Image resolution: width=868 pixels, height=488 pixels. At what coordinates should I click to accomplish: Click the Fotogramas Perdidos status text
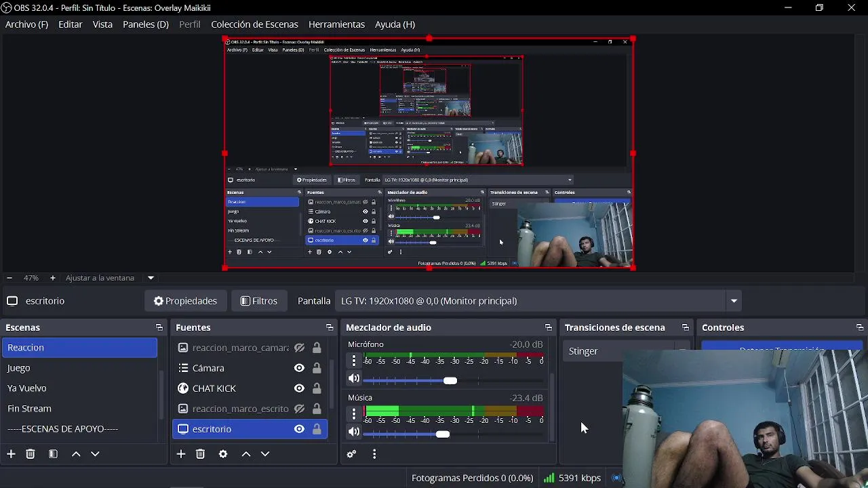(472, 478)
